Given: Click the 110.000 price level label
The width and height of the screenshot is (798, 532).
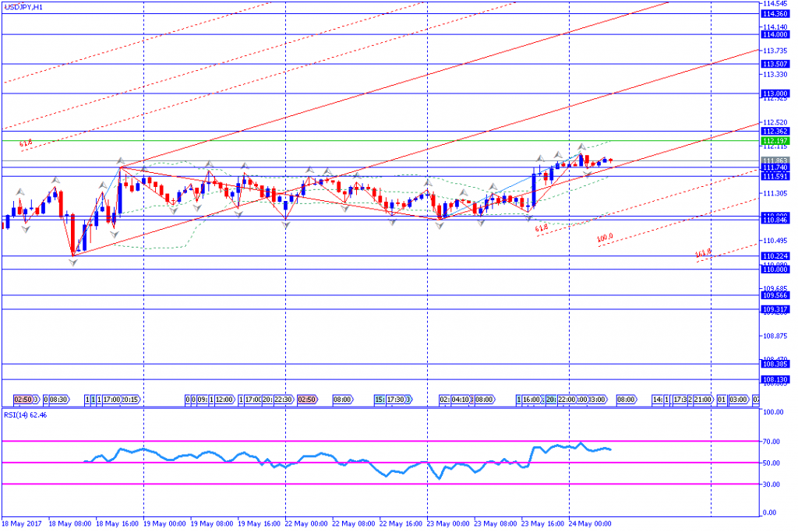Looking at the screenshot, I should (775, 270).
